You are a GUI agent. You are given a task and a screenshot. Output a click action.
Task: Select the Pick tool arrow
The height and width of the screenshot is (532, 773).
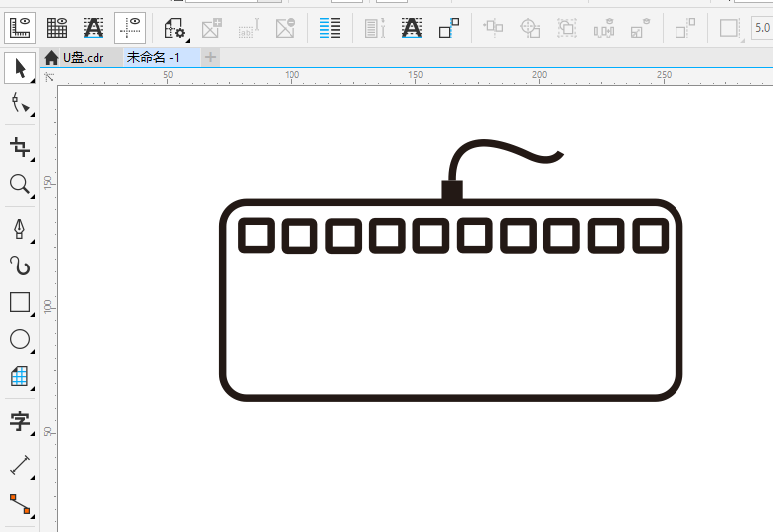point(20,68)
